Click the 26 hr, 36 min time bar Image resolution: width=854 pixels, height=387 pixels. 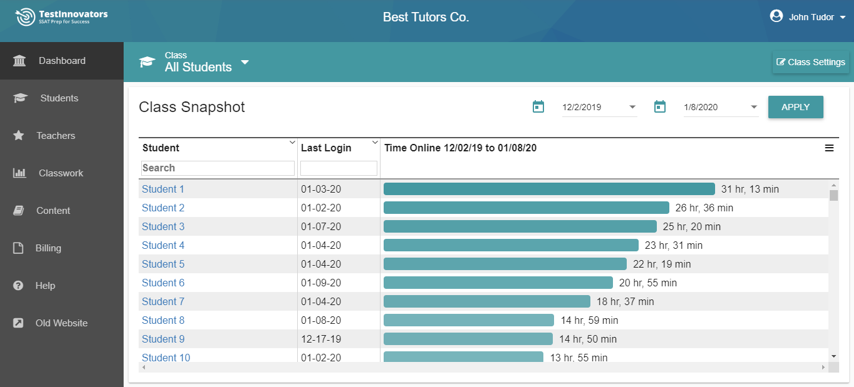tap(526, 207)
